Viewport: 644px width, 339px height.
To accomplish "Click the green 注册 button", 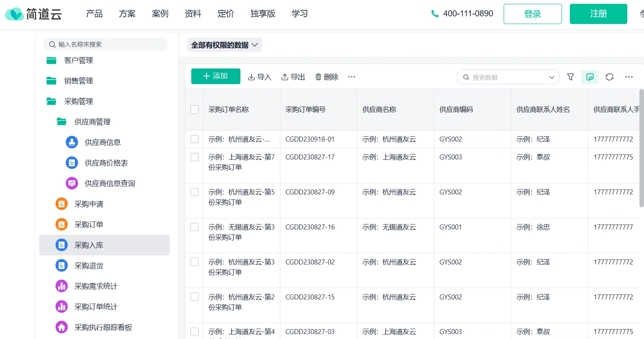I will coord(598,14).
